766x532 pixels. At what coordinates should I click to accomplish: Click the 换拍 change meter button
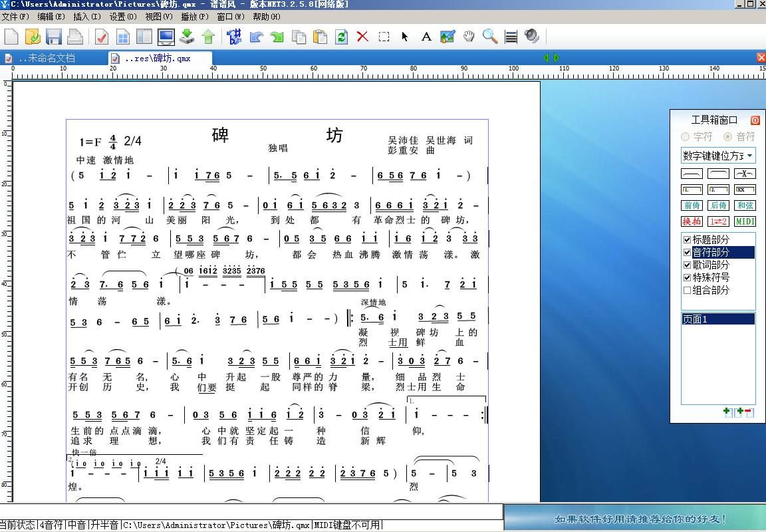pyautogui.click(x=692, y=221)
